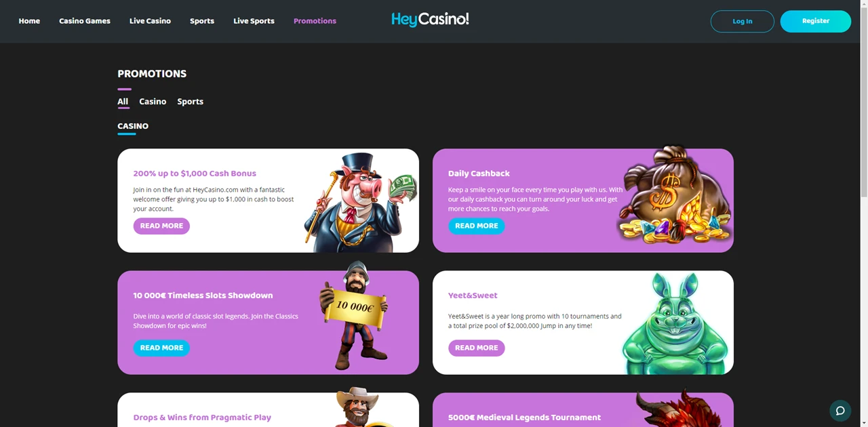
Task: Open the 5000€ Medieval Legends Tournament title
Action: 524,418
